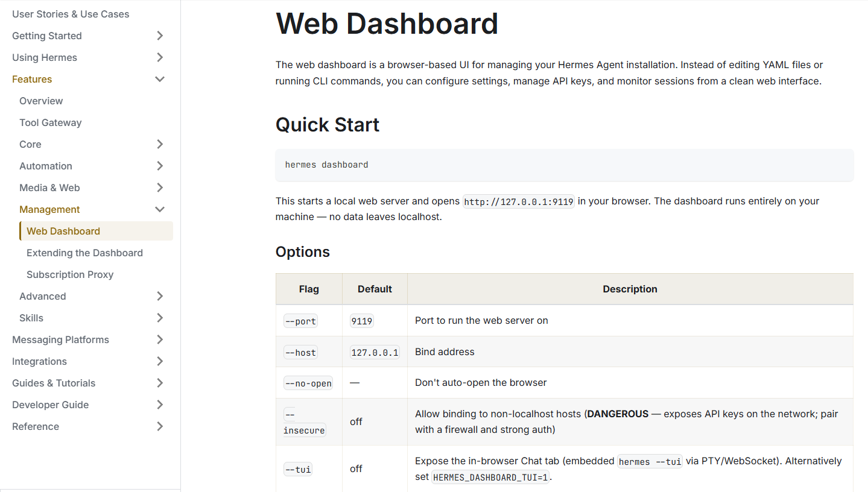The width and height of the screenshot is (868, 492).
Task: Expand the Using Hermes section chevron
Action: pos(160,57)
